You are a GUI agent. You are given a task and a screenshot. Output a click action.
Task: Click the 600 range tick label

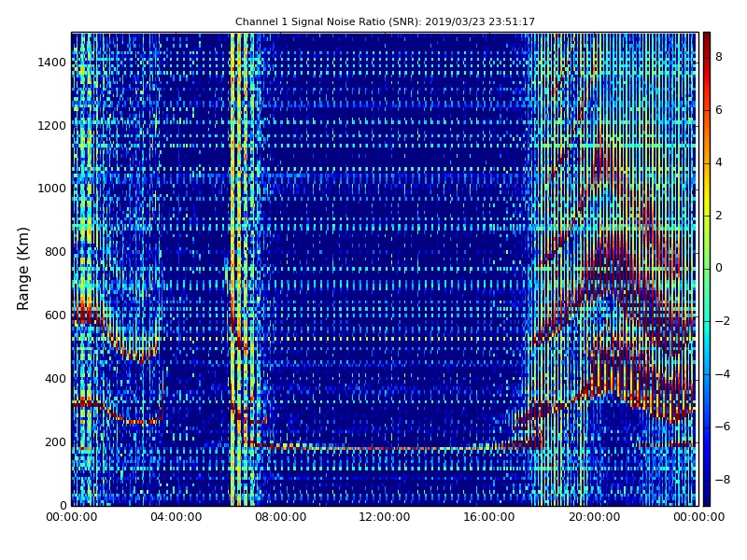click(56, 315)
